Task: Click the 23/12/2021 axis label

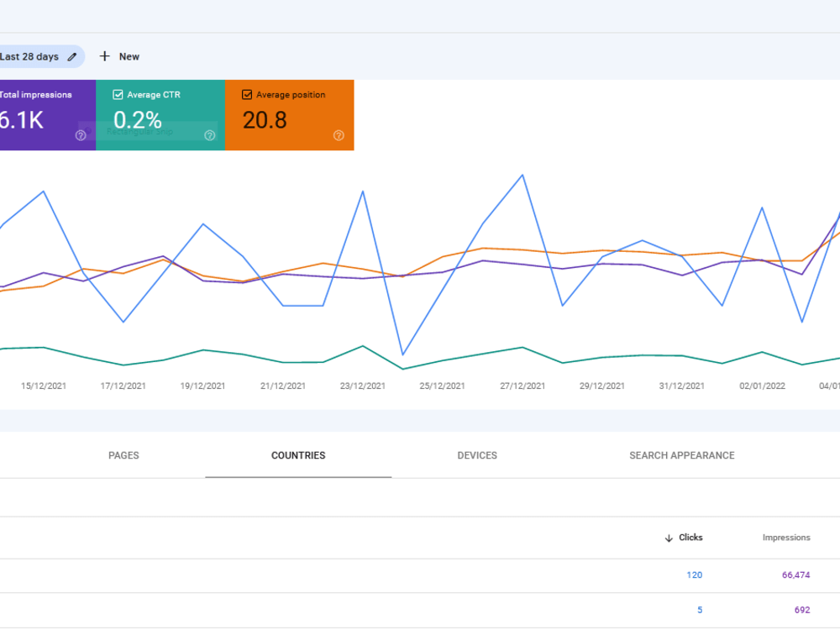Action: (x=363, y=386)
